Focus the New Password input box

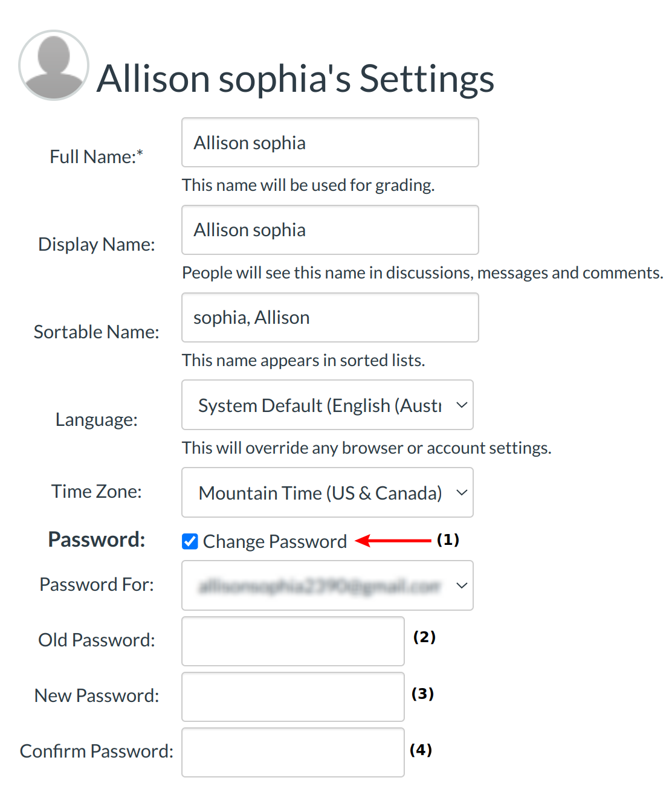pos(293,697)
